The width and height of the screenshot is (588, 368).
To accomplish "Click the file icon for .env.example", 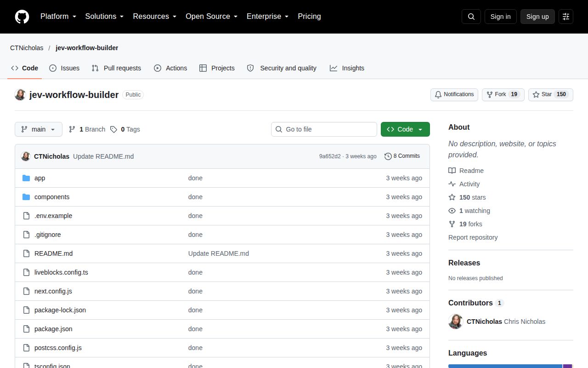I will pyautogui.click(x=26, y=216).
